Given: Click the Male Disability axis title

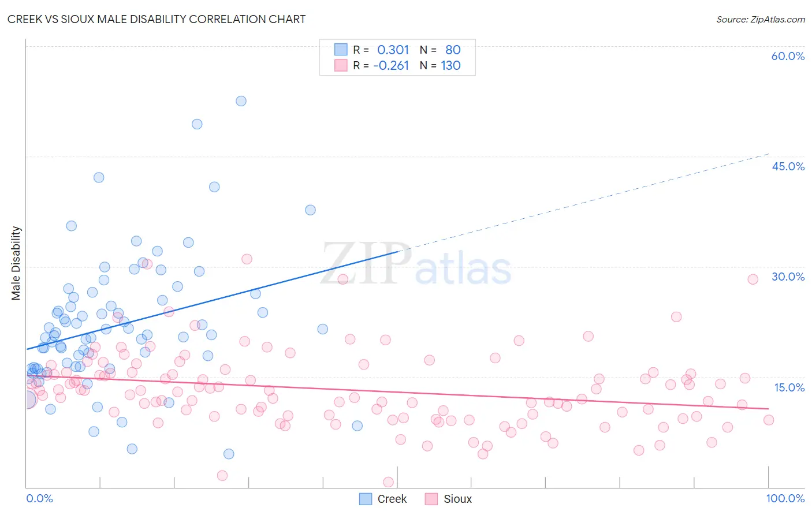Looking at the screenshot, I should [x=16, y=263].
